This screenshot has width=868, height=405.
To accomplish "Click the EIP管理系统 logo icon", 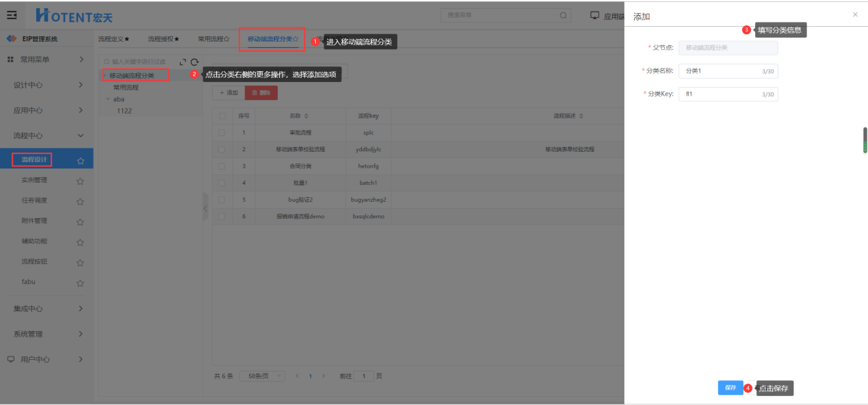I will (12, 39).
